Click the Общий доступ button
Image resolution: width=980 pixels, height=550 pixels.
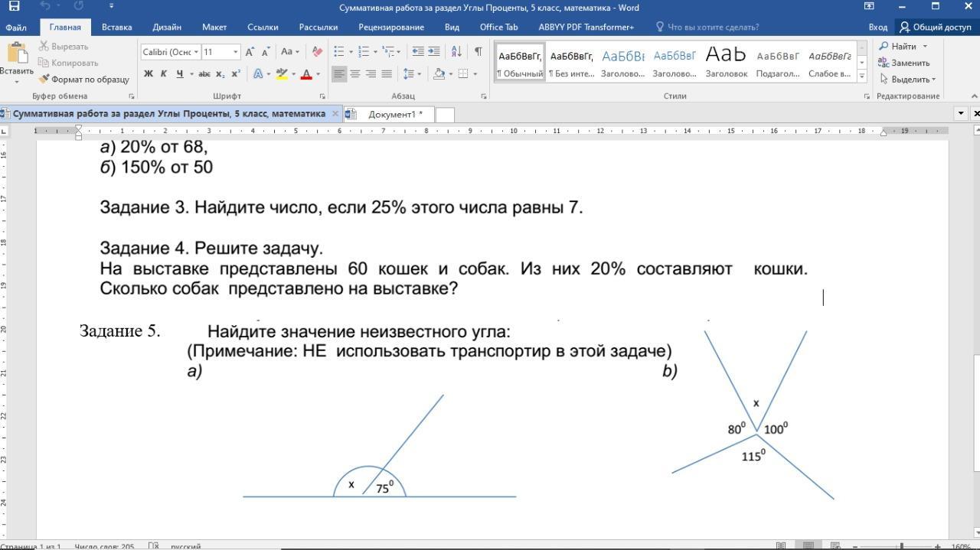click(935, 27)
